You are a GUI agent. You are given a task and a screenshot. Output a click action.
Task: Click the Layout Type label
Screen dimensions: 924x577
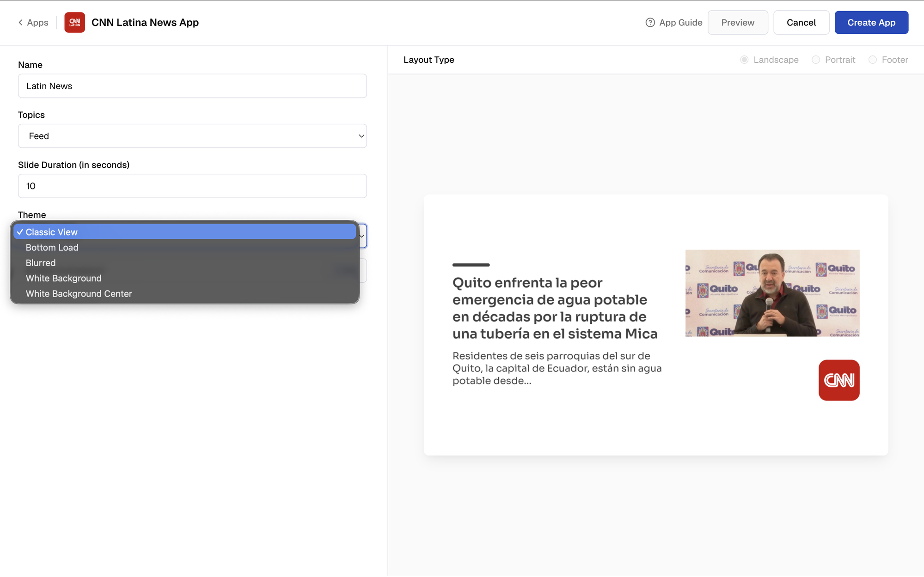pos(428,60)
